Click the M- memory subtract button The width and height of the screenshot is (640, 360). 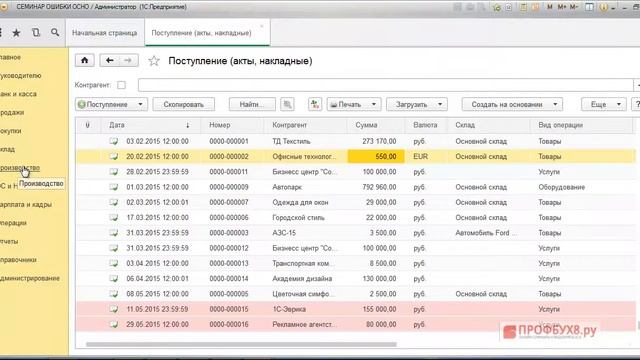573,7
